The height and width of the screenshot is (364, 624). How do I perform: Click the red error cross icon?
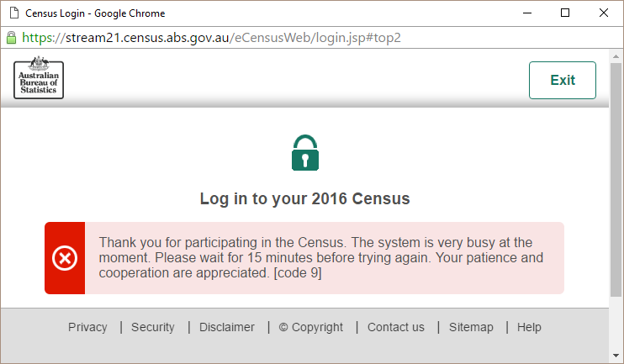[x=65, y=258]
